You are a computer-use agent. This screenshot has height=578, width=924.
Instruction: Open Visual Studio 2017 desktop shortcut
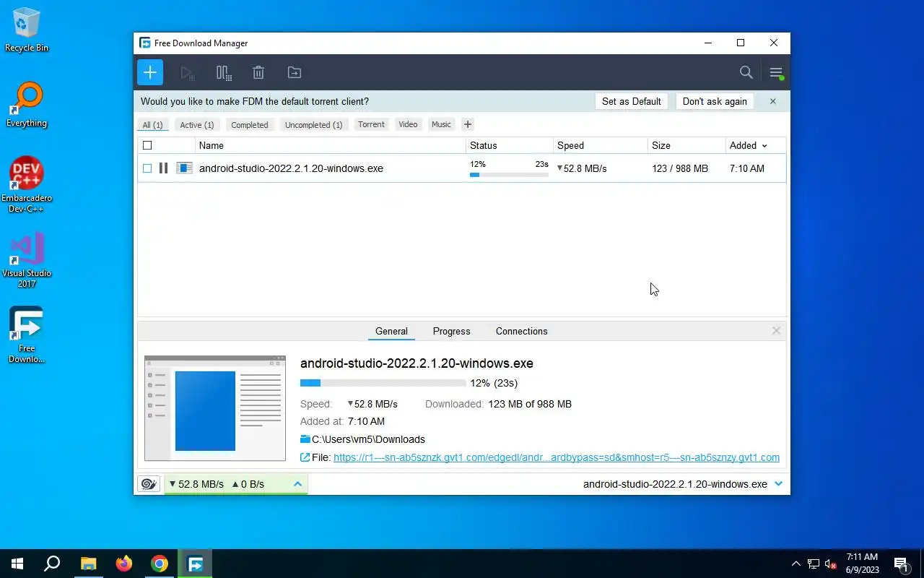[x=27, y=260]
